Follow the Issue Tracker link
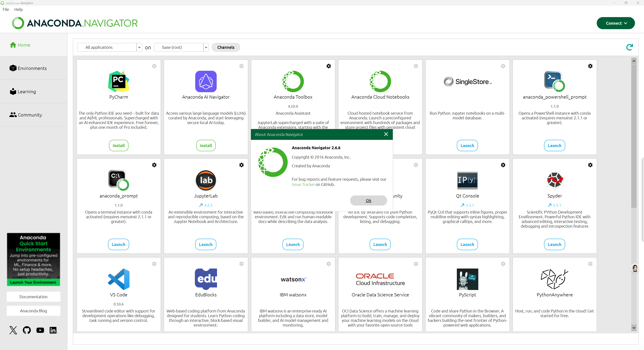 (x=303, y=184)
